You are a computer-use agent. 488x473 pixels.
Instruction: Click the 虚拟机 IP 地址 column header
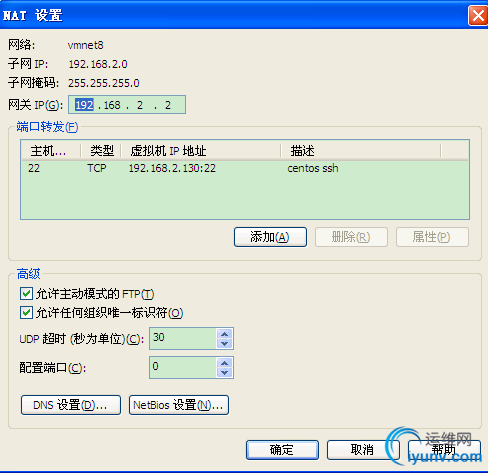[201, 151]
